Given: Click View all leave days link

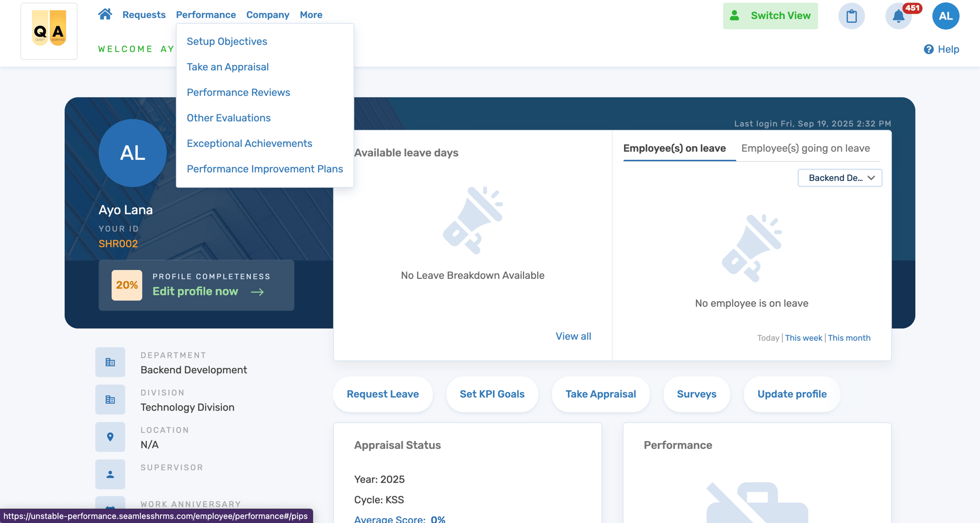Looking at the screenshot, I should pos(573,336).
